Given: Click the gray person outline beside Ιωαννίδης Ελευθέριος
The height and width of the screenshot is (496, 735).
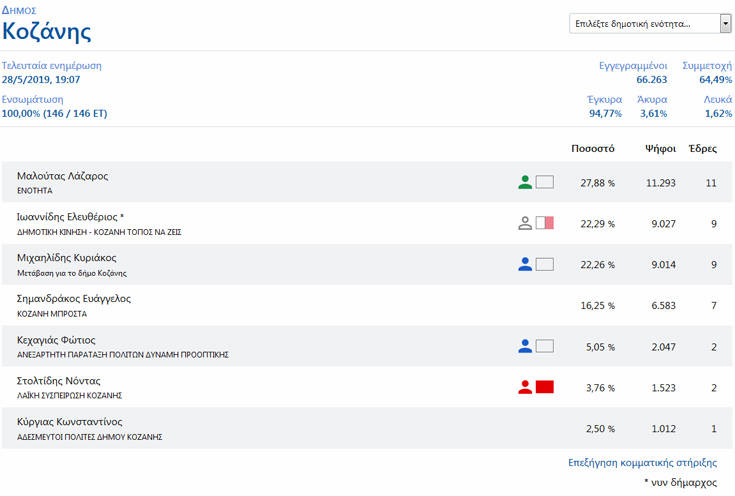Looking at the screenshot, I should tap(525, 223).
